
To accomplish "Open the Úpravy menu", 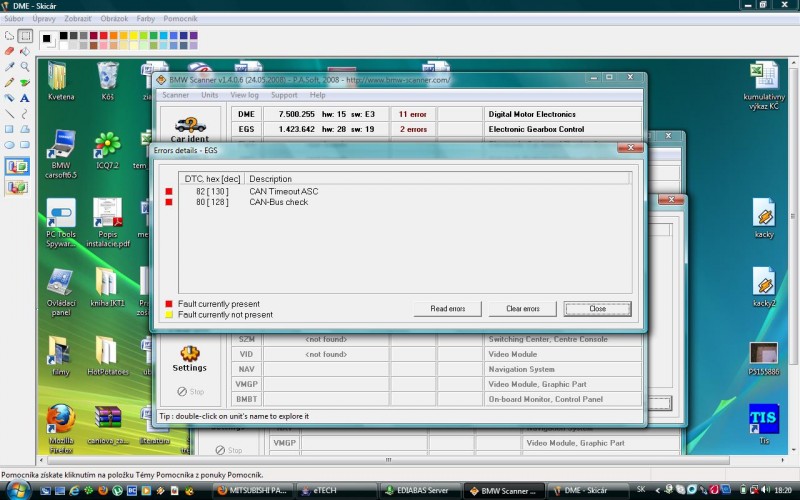I will coord(44,18).
